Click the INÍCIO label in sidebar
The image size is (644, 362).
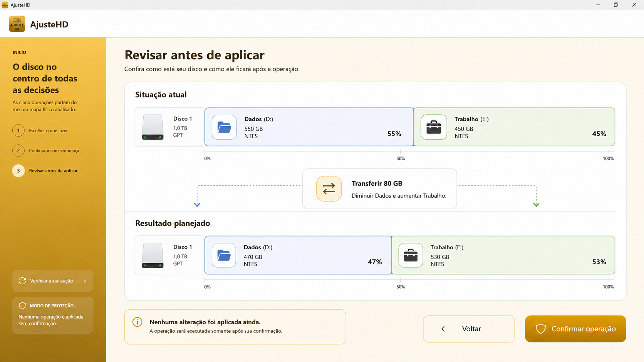[19, 52]
